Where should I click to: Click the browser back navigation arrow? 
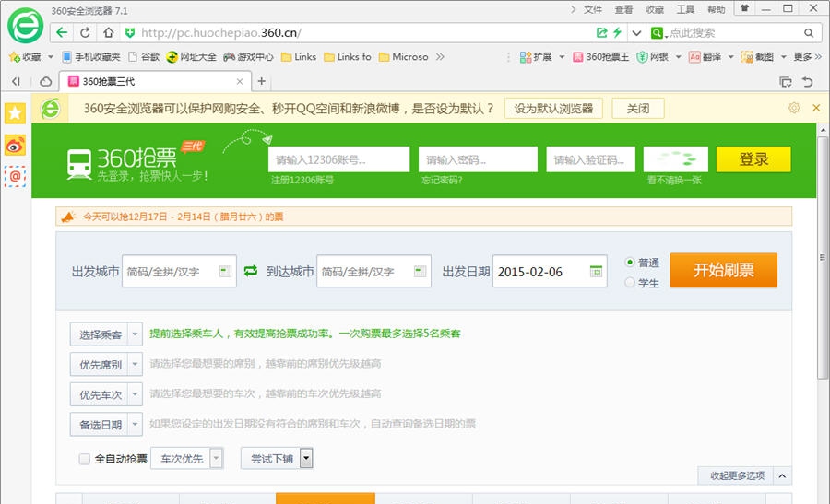61,32
